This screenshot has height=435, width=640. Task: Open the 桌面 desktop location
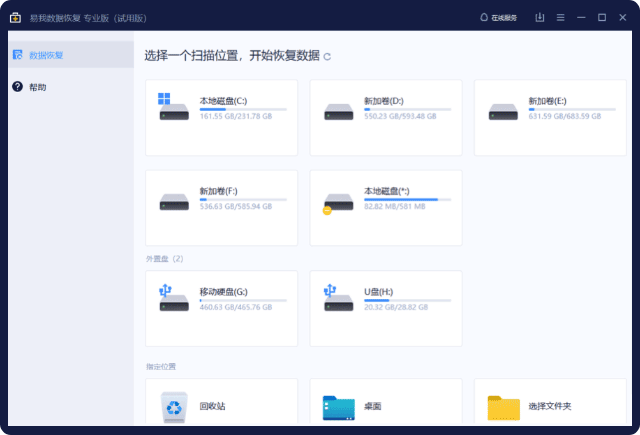pos(386,402)
